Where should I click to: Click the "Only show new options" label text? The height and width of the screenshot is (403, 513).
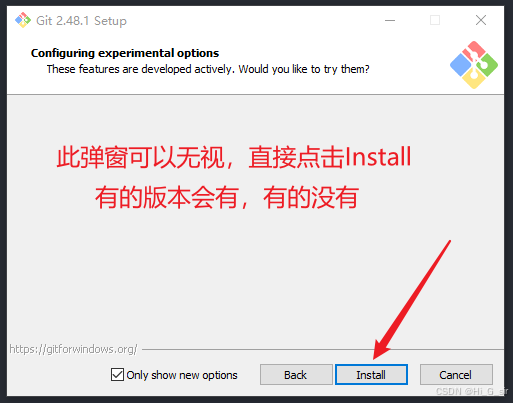[182, 375]
